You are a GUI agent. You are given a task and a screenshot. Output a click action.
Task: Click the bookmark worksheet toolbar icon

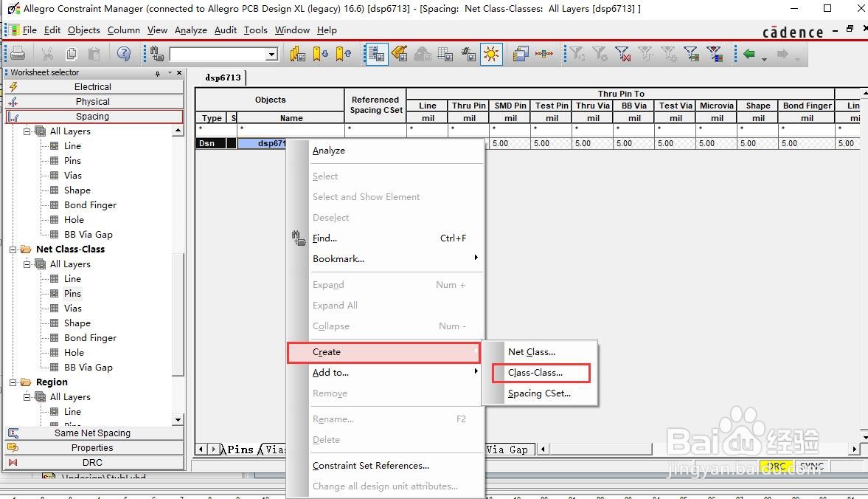tap(297, 54)
